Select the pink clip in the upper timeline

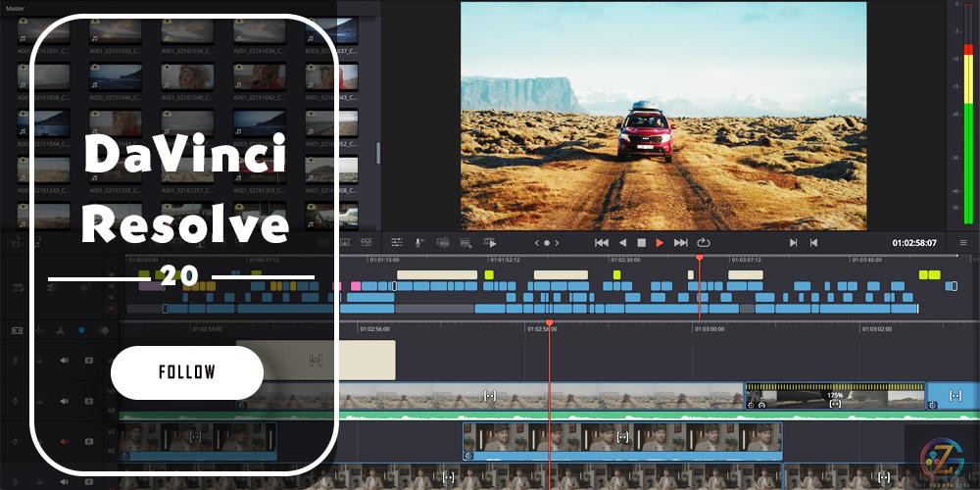[x=356, y=286]
